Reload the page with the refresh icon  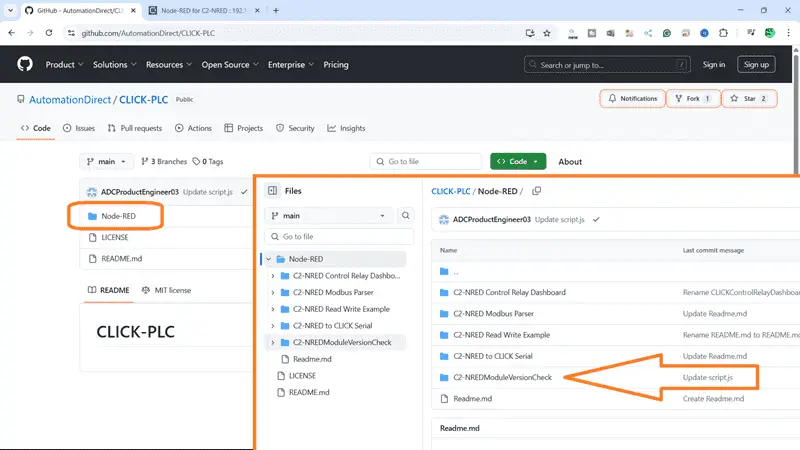tap(49, 33)
